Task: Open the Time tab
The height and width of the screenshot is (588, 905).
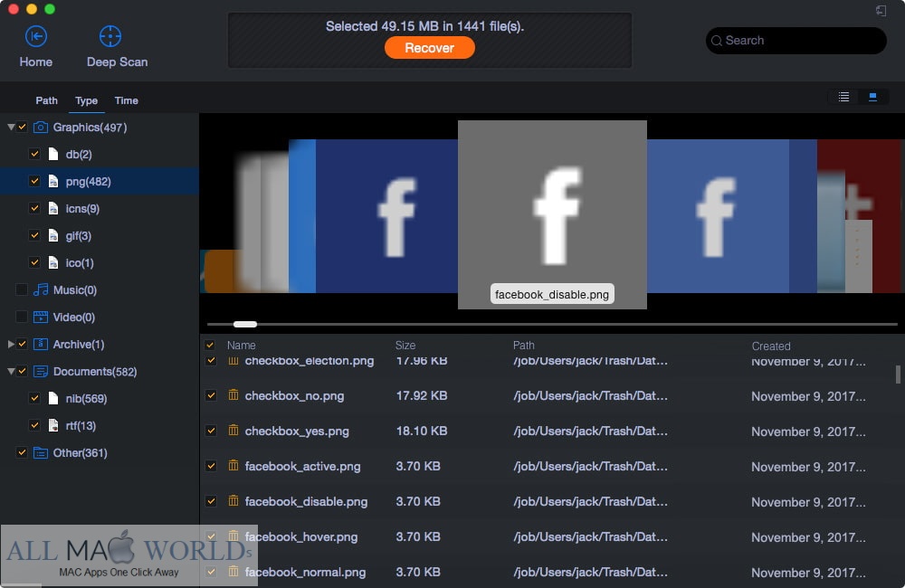Action: (127, 100)
